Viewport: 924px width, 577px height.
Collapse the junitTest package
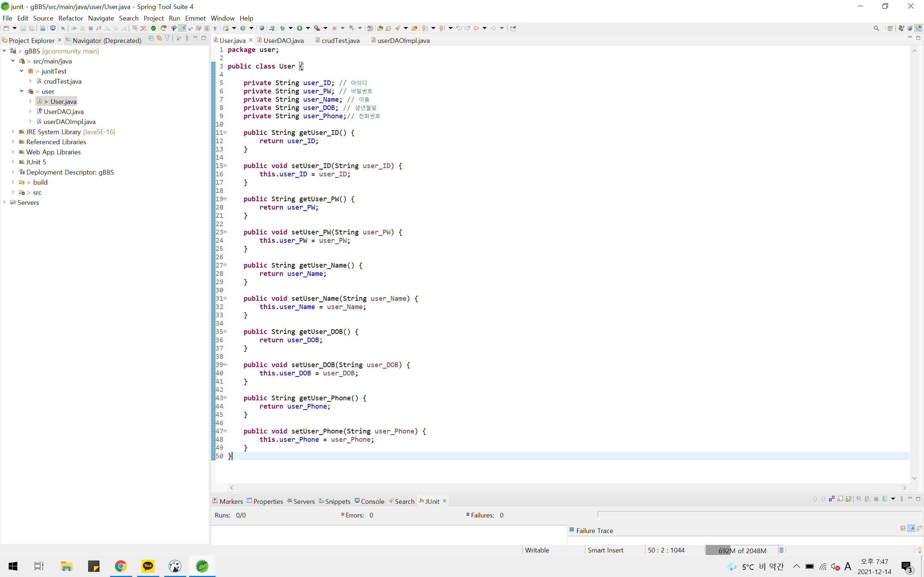[21, 71]
